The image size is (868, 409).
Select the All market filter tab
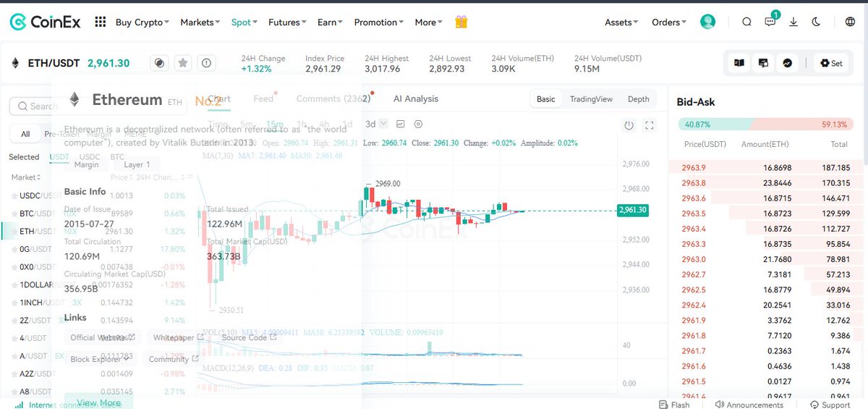(25, 134)
